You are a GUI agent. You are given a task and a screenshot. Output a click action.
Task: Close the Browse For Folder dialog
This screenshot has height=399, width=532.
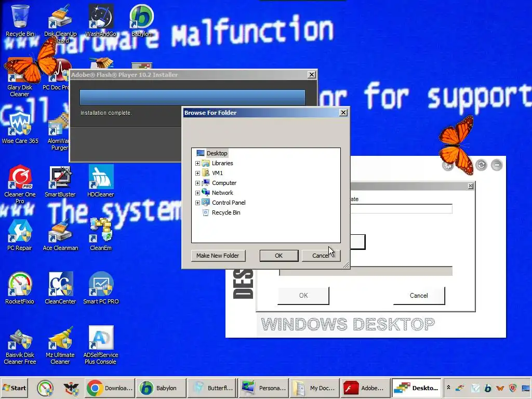point(343,113)
